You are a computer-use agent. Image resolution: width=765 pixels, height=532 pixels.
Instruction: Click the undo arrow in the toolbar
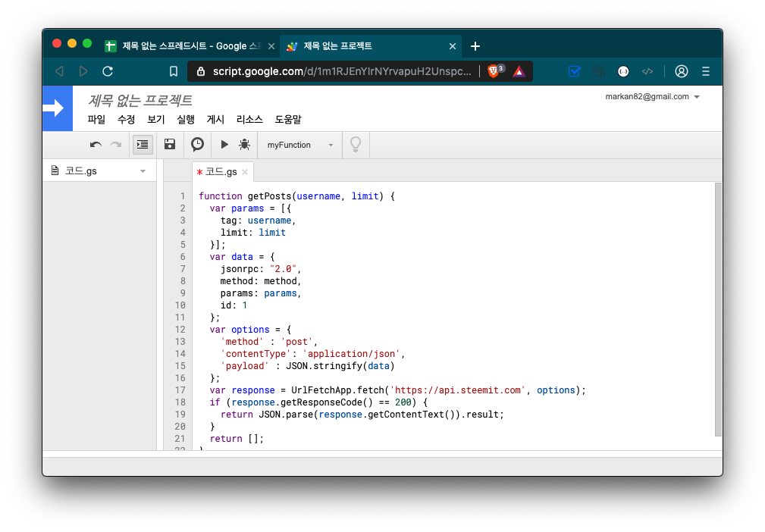click(x=96, y=145)
